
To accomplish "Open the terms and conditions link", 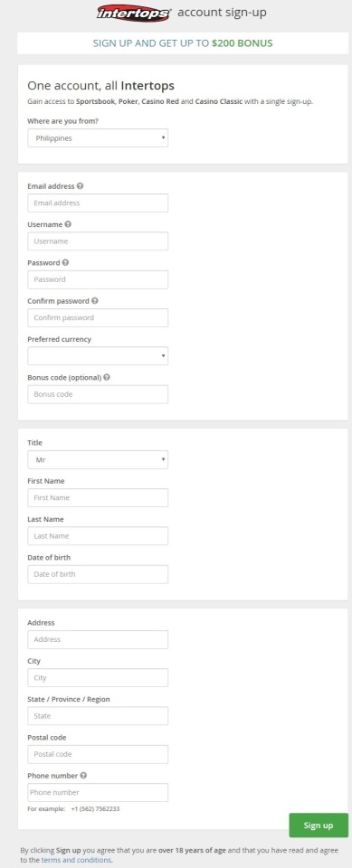I will (x=77, y=860).
